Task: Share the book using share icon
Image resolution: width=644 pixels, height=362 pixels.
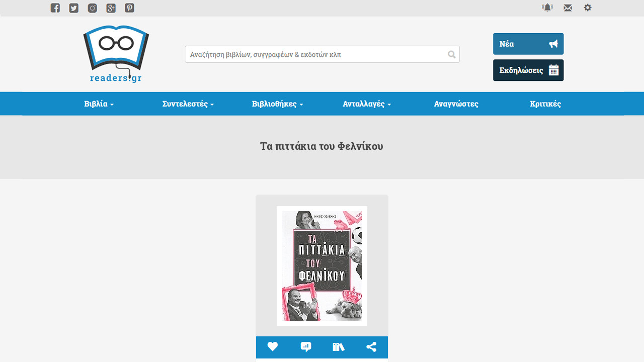Action: 371,347
